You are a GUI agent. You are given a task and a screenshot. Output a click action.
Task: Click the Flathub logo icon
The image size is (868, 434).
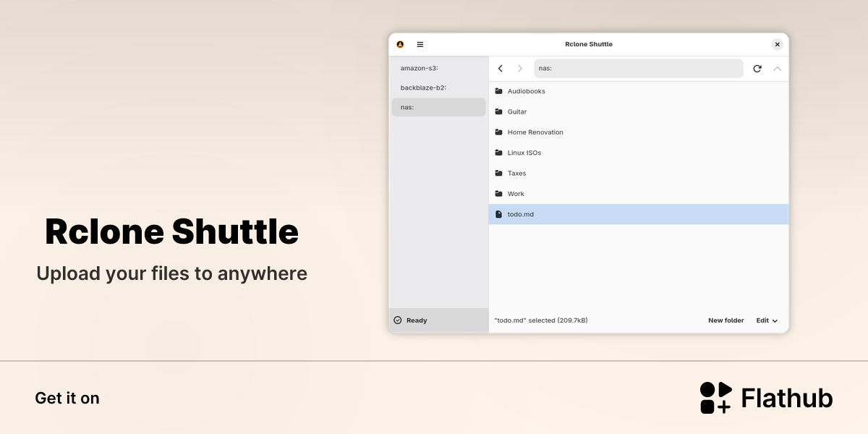pos(716,398)
